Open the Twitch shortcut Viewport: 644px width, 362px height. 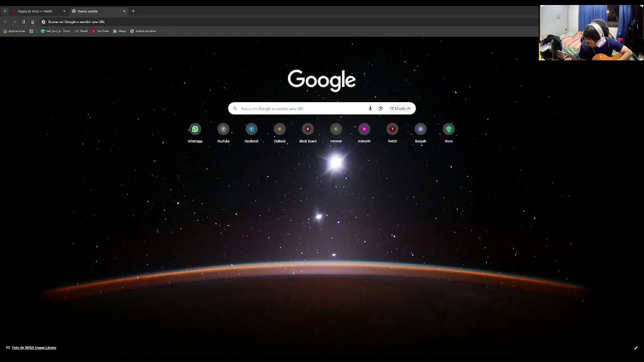(x=392, y=133)
